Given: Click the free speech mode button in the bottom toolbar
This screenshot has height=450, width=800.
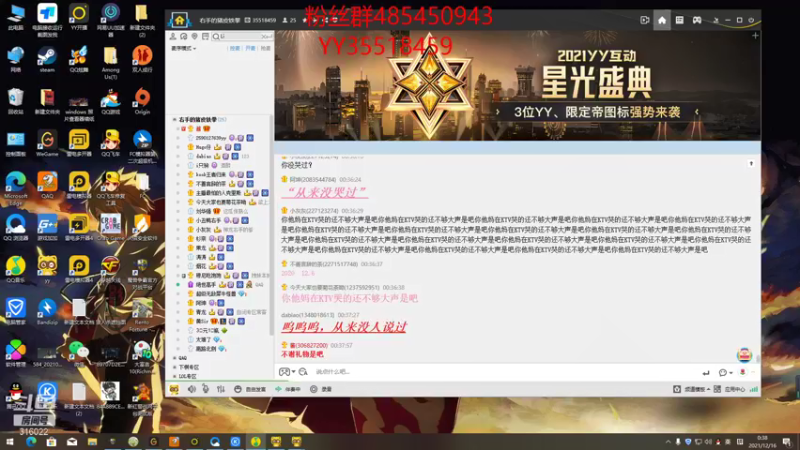Looking at the screenshot, I should (250, 389).
